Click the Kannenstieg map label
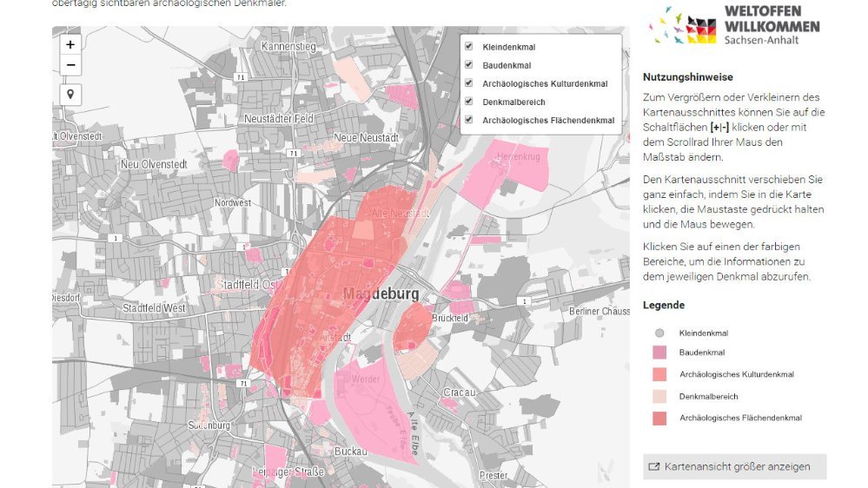Image resolution: width=868 pixels, height=488 pixels. (288, 47)
